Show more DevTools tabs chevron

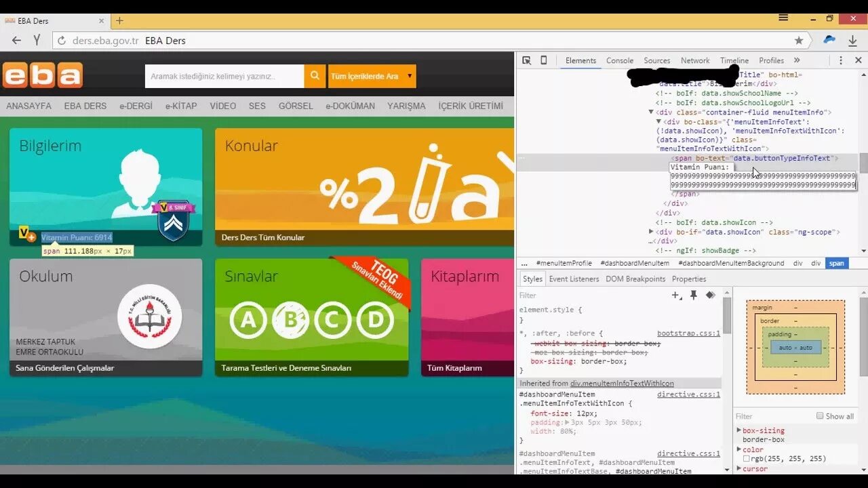coord(797,60)
